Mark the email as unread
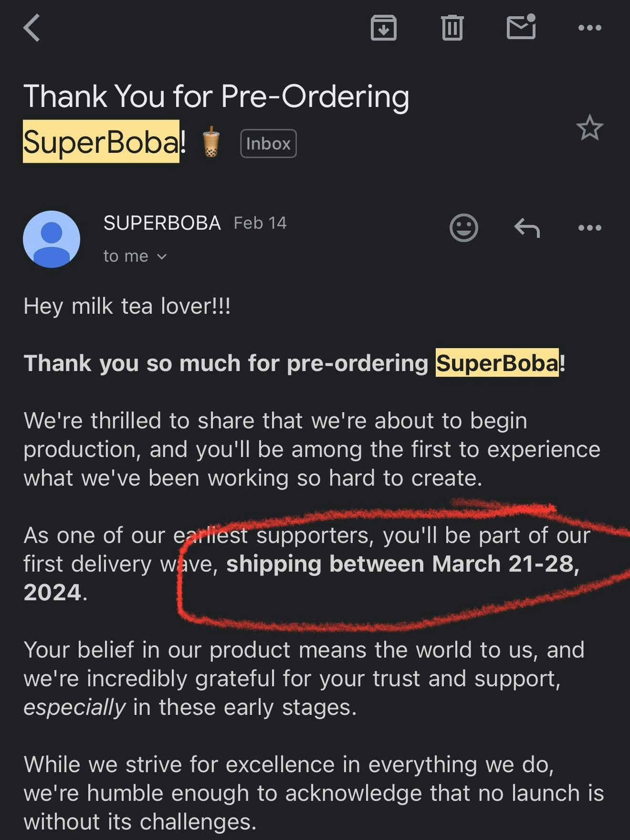The width and height of the screenshot is (630, 840). (x=521, y=27)
